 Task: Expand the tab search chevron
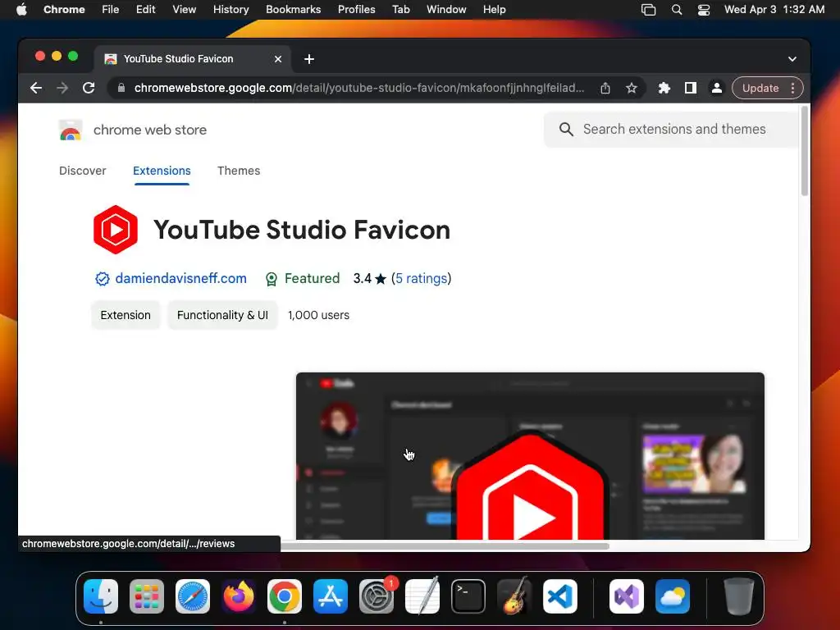(x=792, y=59)
